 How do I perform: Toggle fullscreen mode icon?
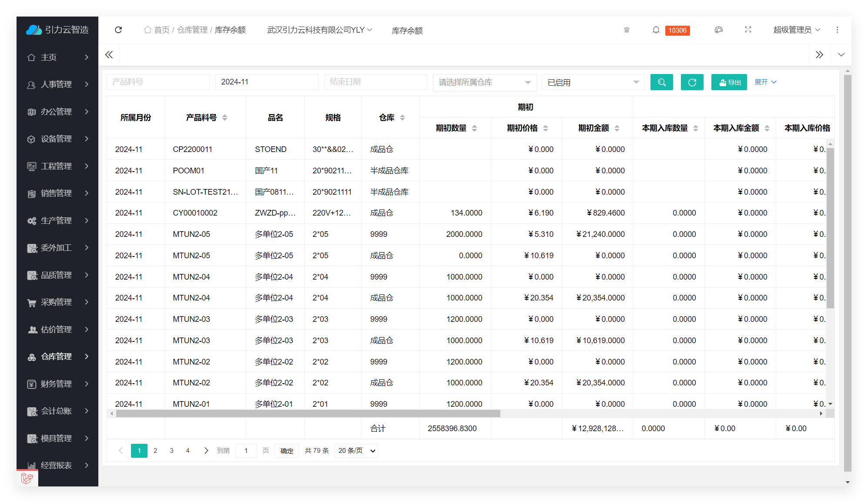coord(748,30)
